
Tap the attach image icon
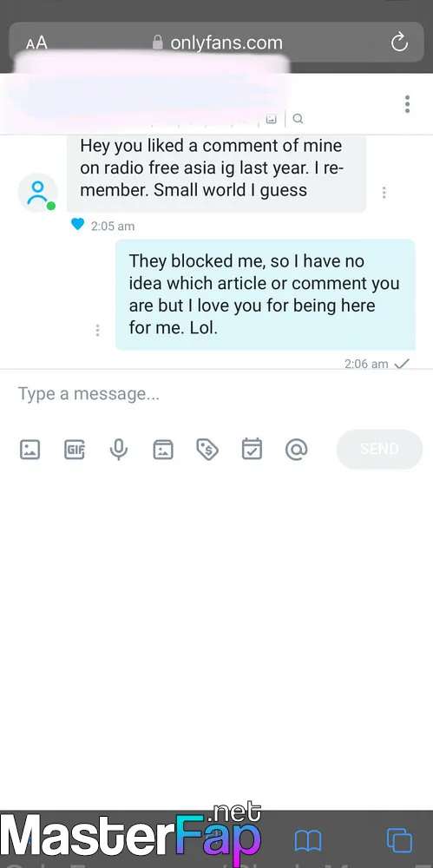(30, 450)
